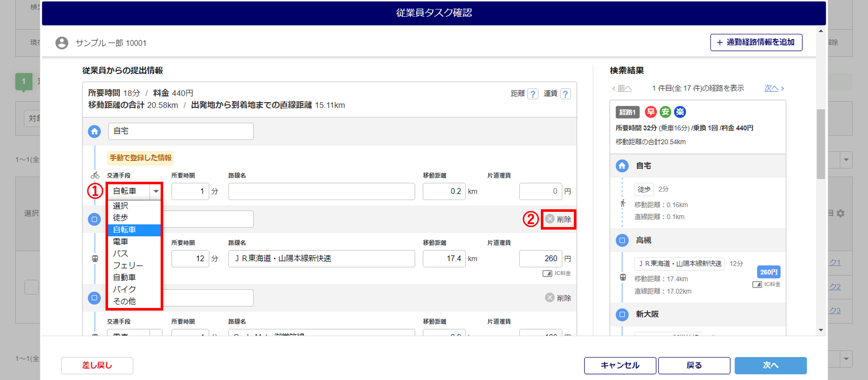Viewport: 868px width, 380px height.
Task: Click 通勤経路情報を追加 button
Action: 756,42
